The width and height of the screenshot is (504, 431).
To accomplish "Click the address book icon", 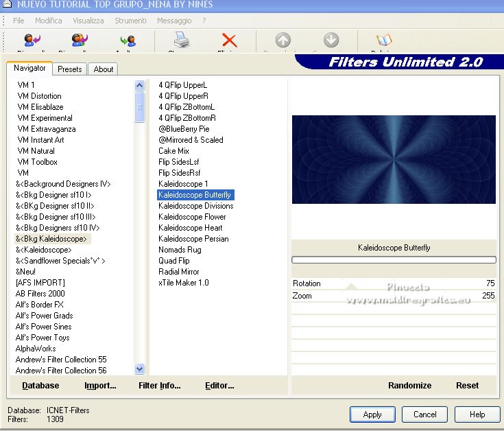I will 384,40.
